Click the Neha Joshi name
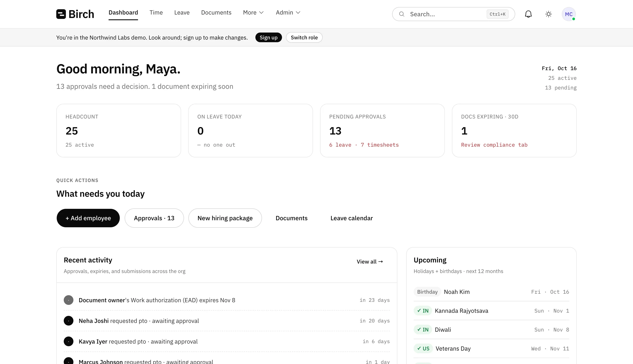Image resolution: width=633 pixels, height=364 pixels. click(93, 321)
